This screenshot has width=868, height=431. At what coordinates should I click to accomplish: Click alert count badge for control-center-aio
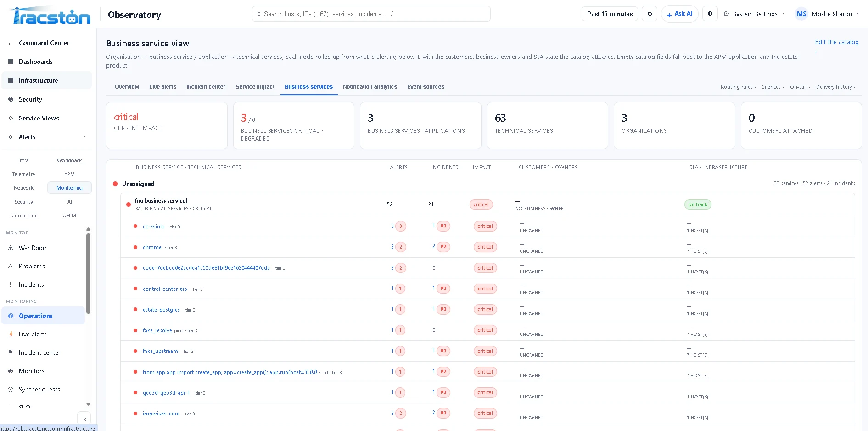click(400, 289)
